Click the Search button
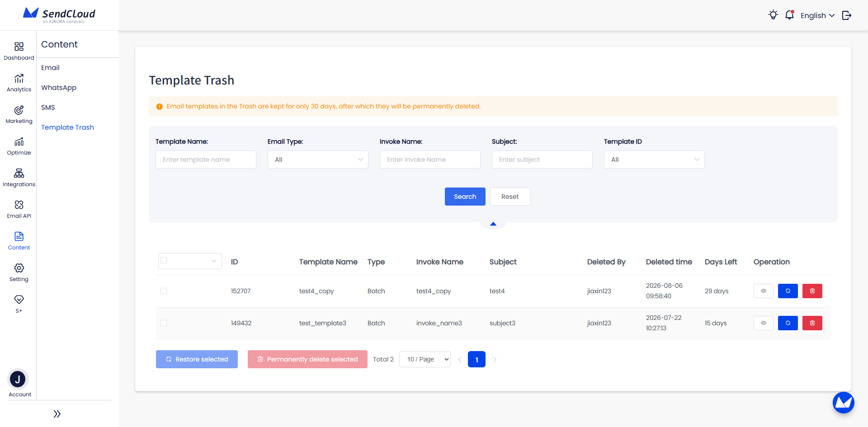The image size is (868, 427). pos(465,197)
